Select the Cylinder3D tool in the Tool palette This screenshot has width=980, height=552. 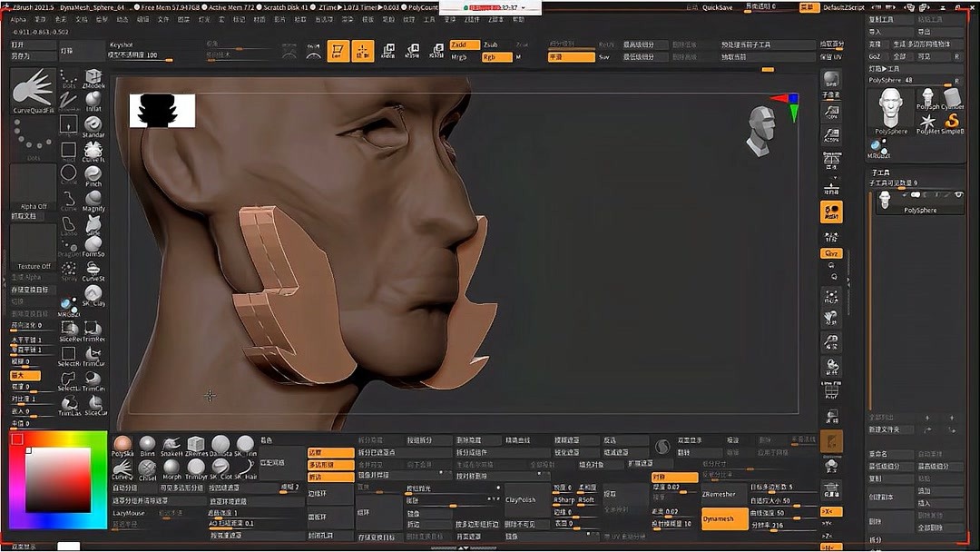coord(951,94)
